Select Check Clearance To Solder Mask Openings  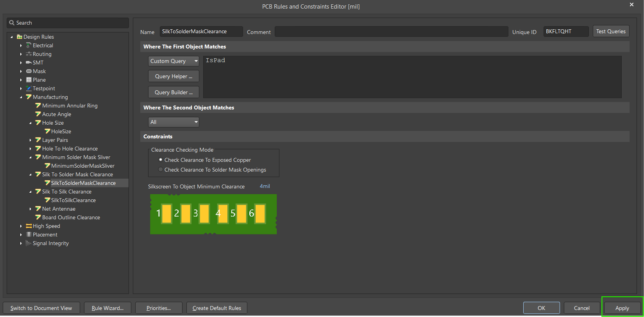coord(161,170)
